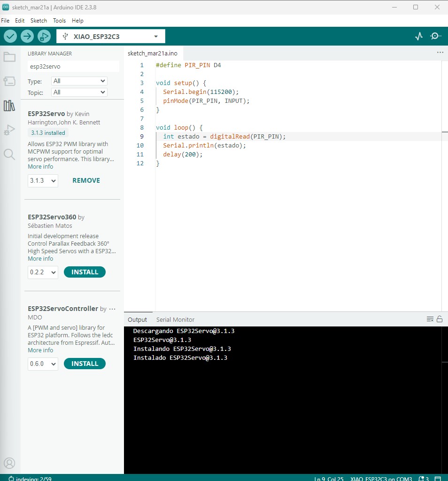448x481 pixels.
Task: Open the File menu
Action: click(5, 21)
